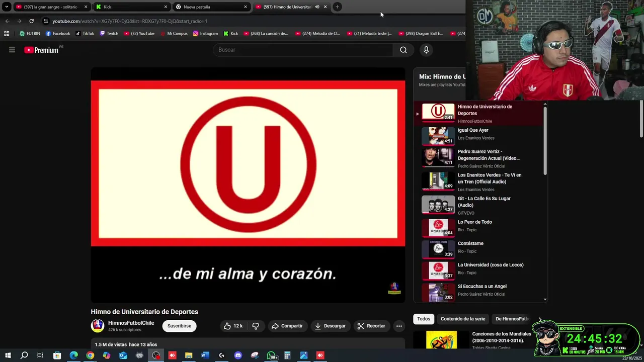Click the browser address bar URL

[x=130, y=21]
